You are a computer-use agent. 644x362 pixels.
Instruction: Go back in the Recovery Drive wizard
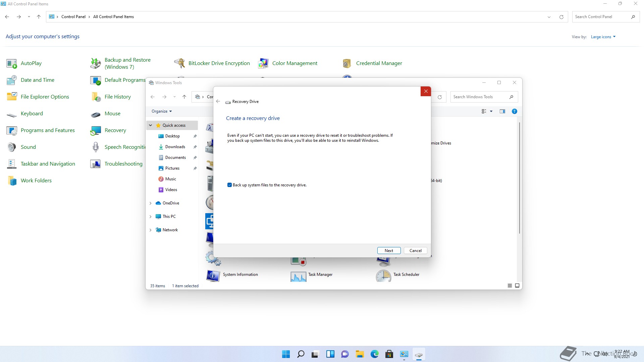pyautogui.click(x=218, y=102)
